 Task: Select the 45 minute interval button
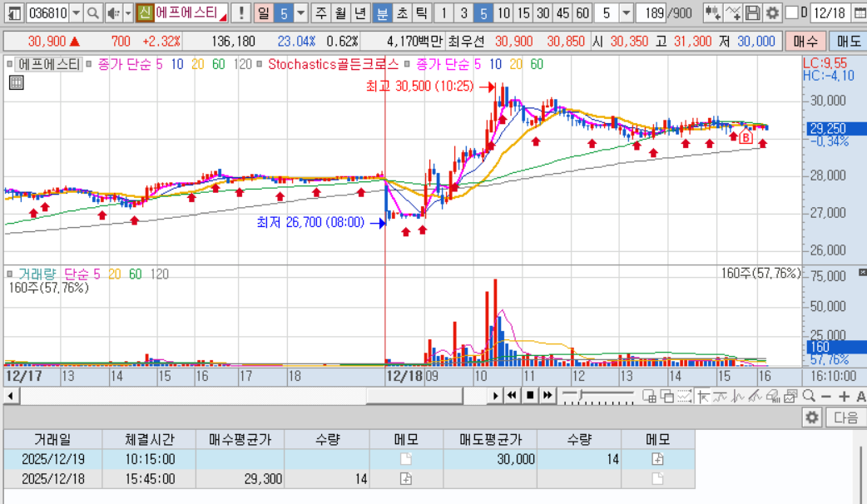pyautogui.click(x=563, y=12)
